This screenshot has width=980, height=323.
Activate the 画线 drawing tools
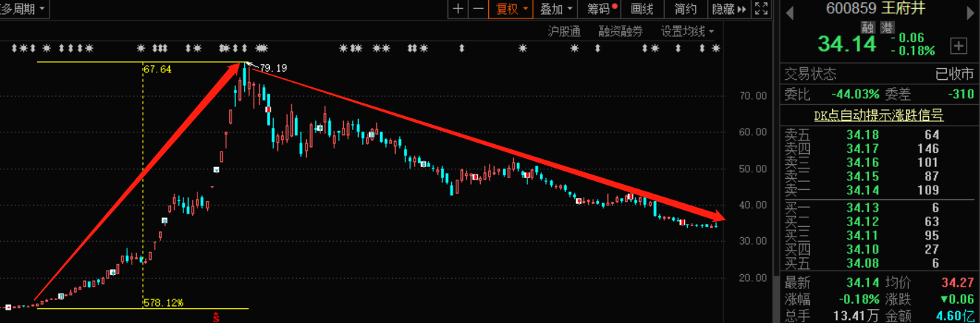(642, 9)
